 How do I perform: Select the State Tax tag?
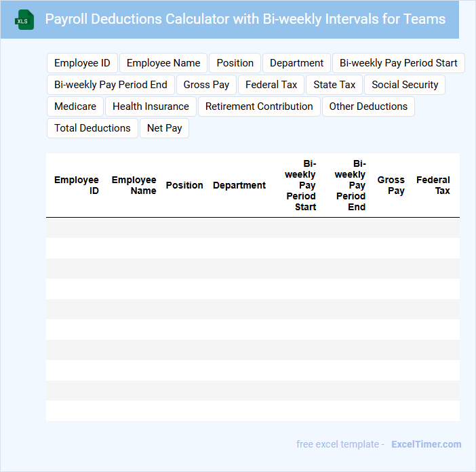(x=334, y=85)
